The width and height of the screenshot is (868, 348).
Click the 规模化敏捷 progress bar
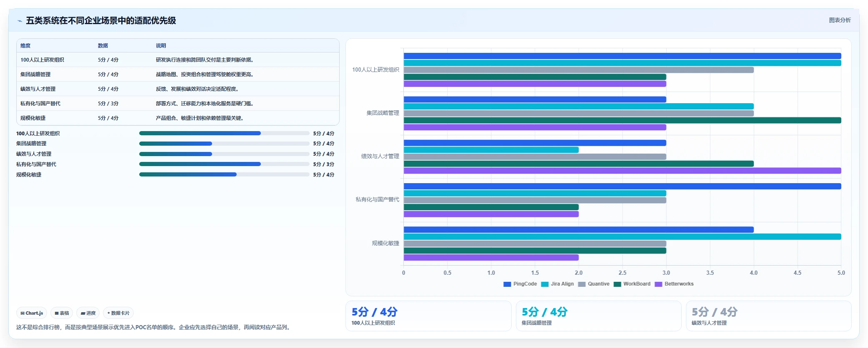(x=224, y=174)
